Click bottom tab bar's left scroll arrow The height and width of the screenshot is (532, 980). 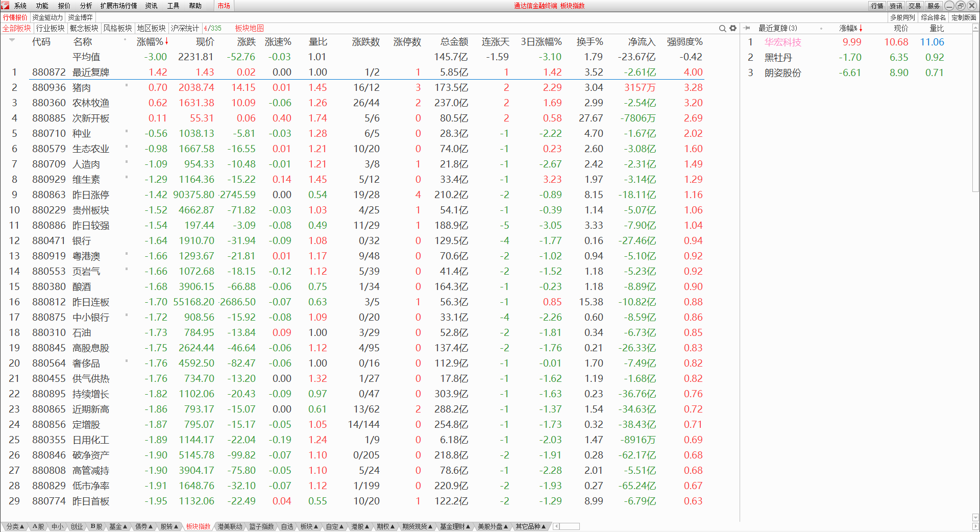point(556,526)
